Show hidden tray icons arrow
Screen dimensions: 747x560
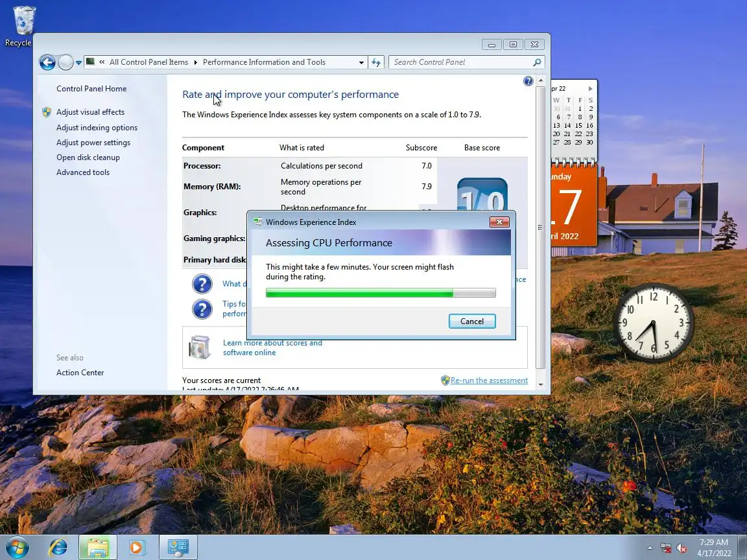[650, 548]
